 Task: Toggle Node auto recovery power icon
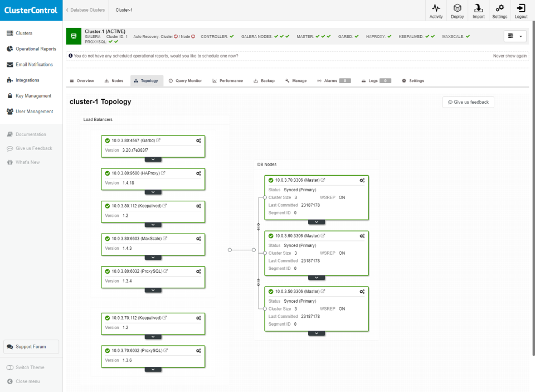(193, 37)
